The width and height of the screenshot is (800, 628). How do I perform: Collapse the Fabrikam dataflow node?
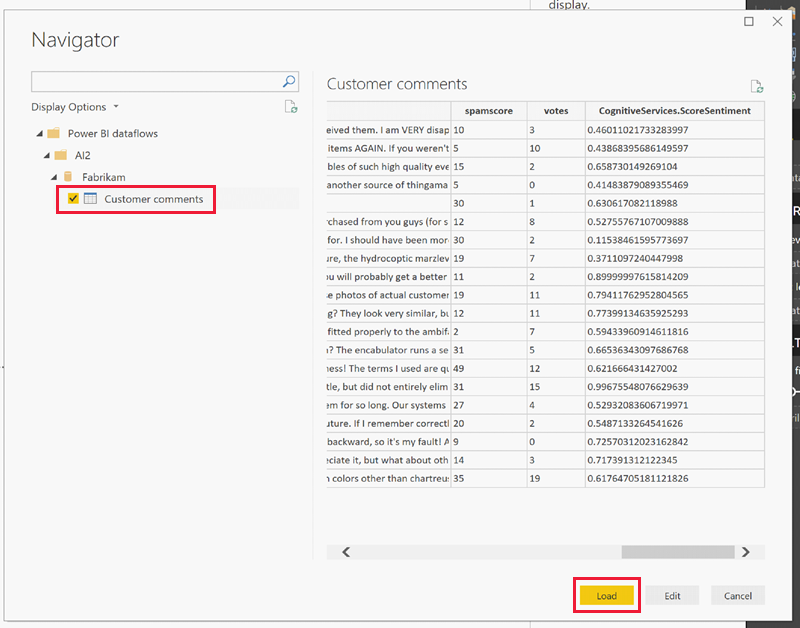pyautogui.click(x=54, y=177)
